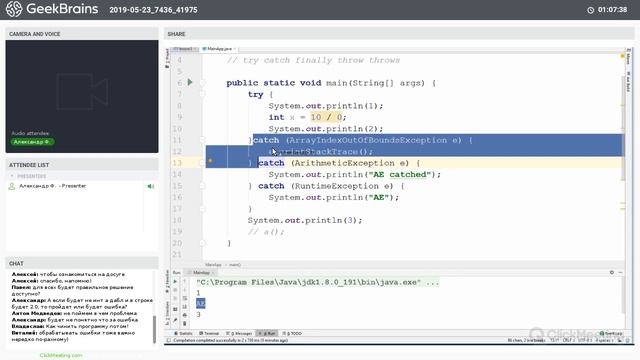The image size is (640, 360).
Task: Click the Run panel settings gear icon
Action: coord(611,272)
